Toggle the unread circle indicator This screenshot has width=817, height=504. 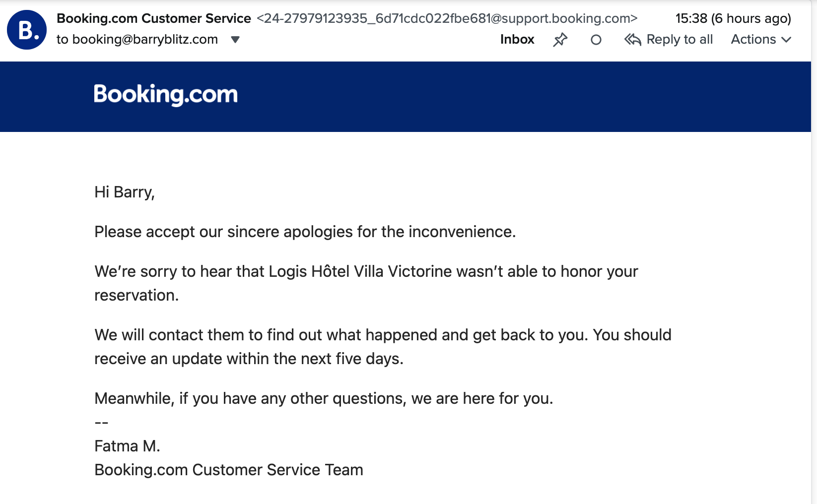[x=596, y=40]
